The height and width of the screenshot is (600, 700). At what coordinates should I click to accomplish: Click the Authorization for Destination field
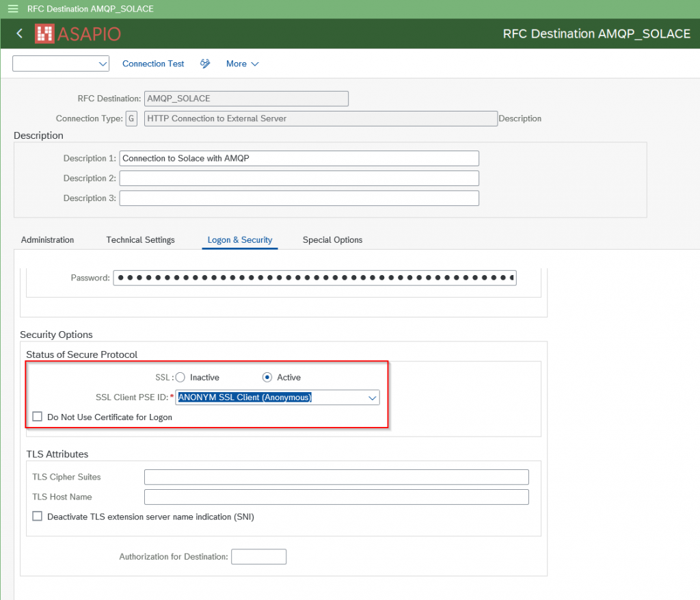coord(258,557)
